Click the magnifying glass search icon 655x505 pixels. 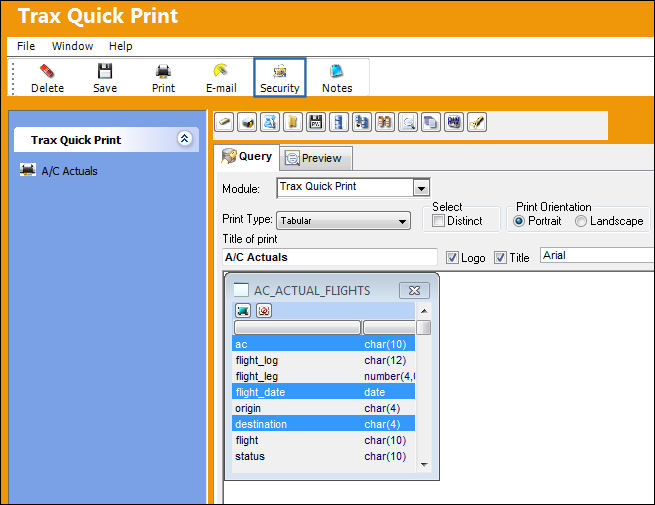(408, 122)
